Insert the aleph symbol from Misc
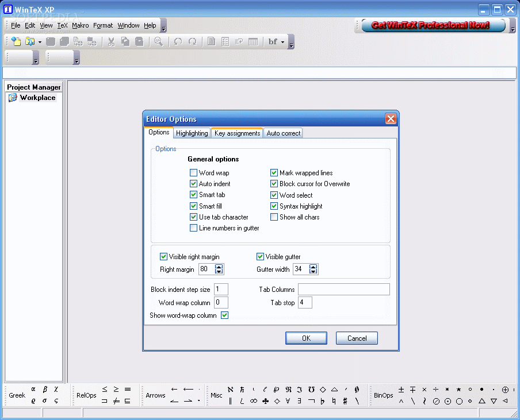This screenshot has width=520, height=420. click(231, 389)
